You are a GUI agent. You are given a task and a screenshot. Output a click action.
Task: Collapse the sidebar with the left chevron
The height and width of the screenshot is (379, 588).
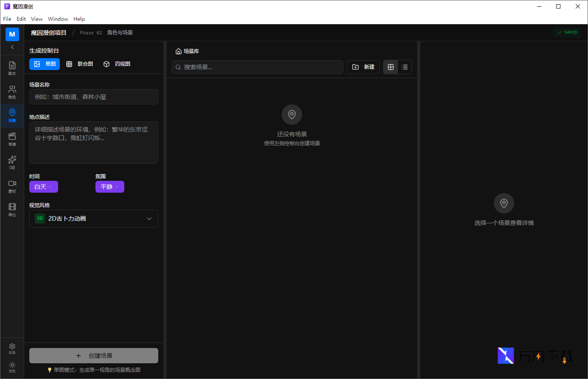(12, 47)
